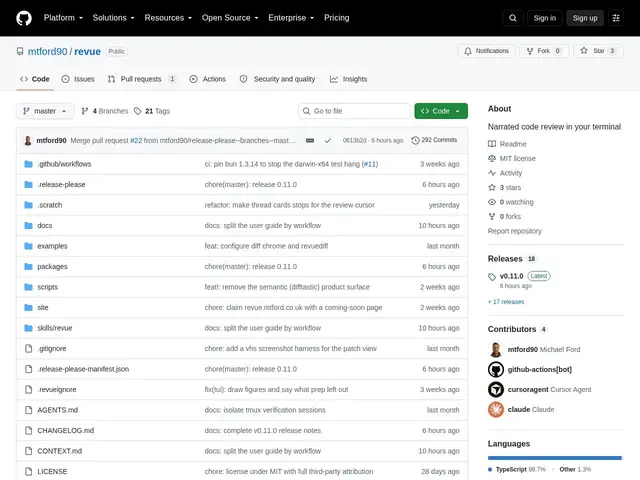Viewport: 640px width, 480px height.
Task: Click the forks icon in About
Action: pos(492,216)
